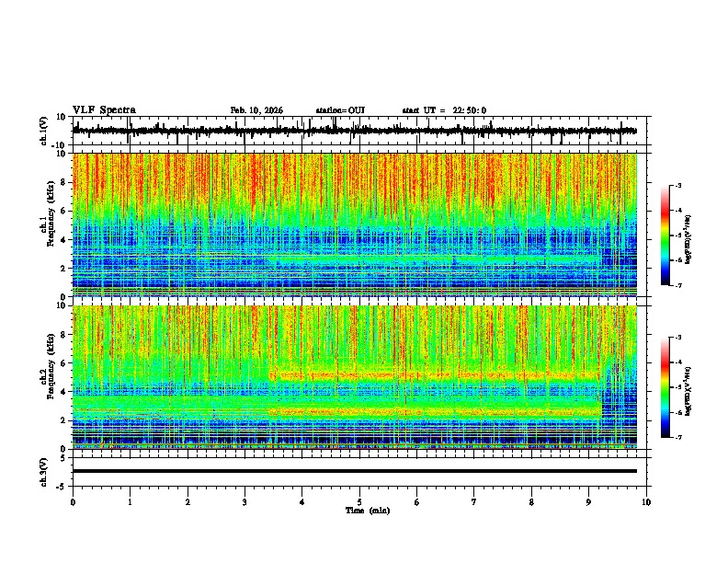Click the ch.3 flat voltage trace
Screen dimensions: 728x563
(x=355, y=471)
